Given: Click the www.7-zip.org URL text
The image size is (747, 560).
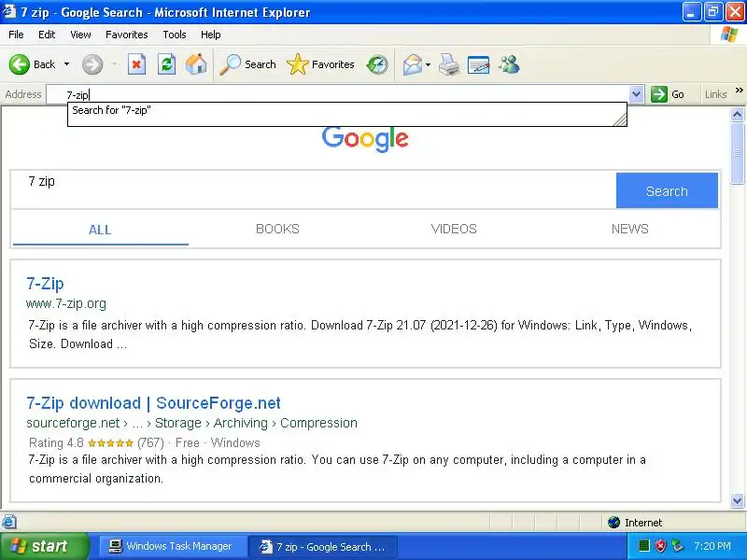Looking at the screenshot, I should [66, 304].
